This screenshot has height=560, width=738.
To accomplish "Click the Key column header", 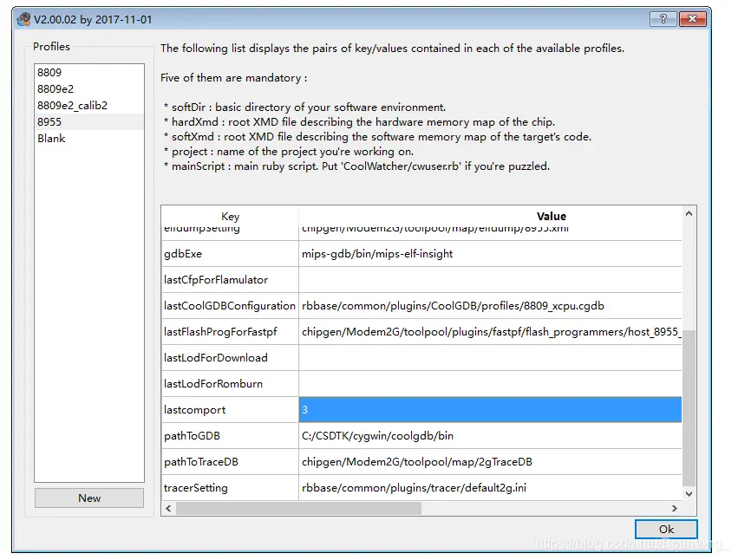I will 230,216.
